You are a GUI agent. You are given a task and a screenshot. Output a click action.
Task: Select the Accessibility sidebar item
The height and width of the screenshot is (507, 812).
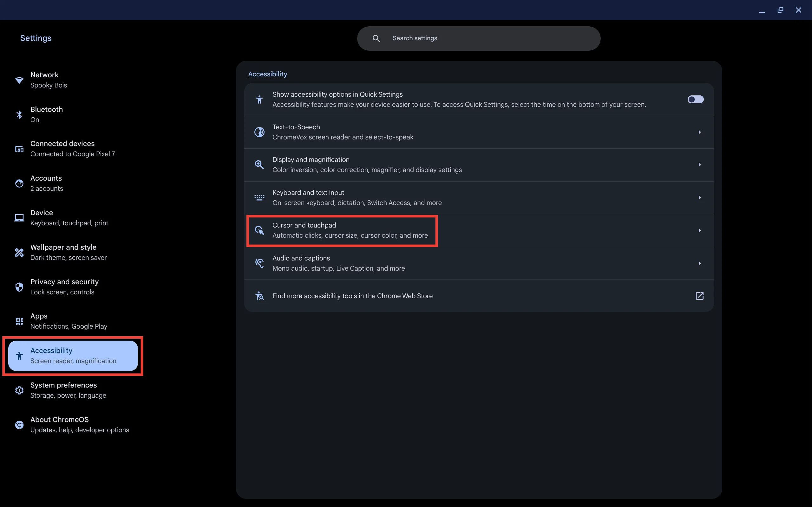[73, 356]
